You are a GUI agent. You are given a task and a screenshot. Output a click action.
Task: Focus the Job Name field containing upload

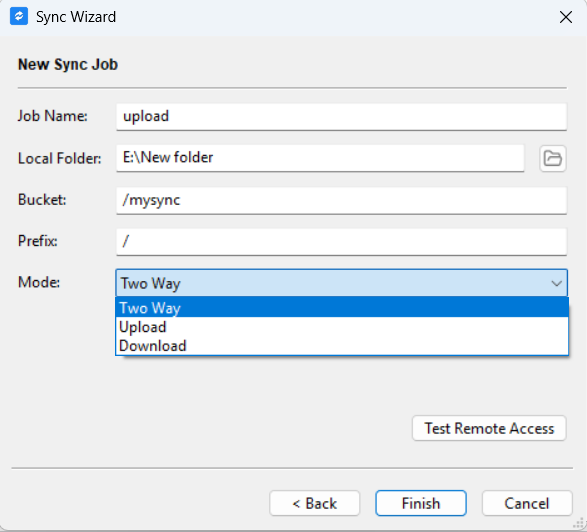coord(341,117)
